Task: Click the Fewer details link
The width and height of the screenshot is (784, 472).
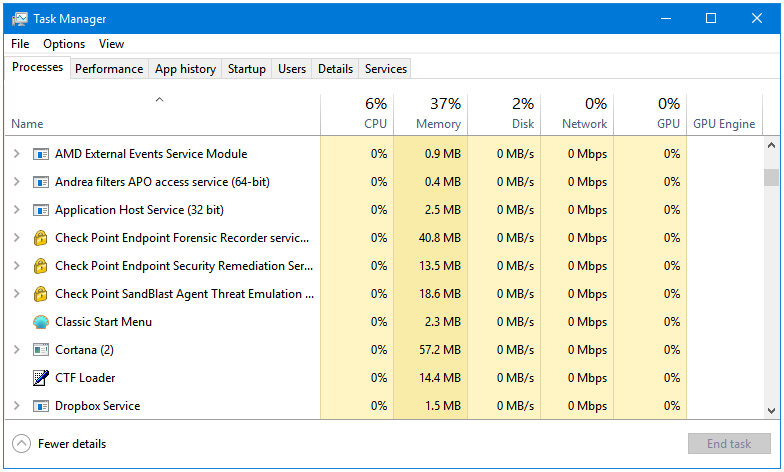Action: 72,444
